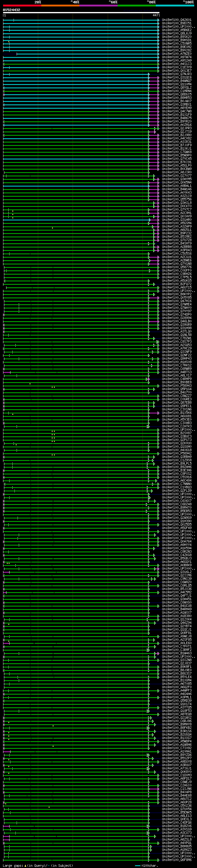
Task: Select hit label UniRef100_A4CV82
Action: (177, 139)
